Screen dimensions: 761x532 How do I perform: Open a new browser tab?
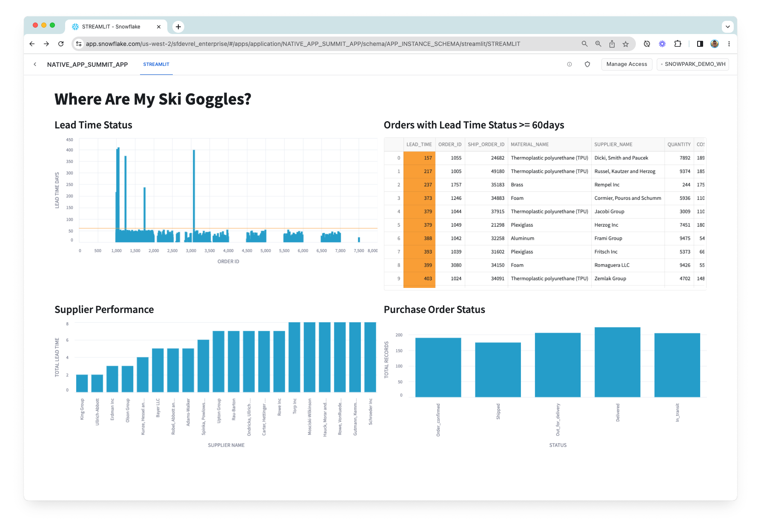pos(178,26)
